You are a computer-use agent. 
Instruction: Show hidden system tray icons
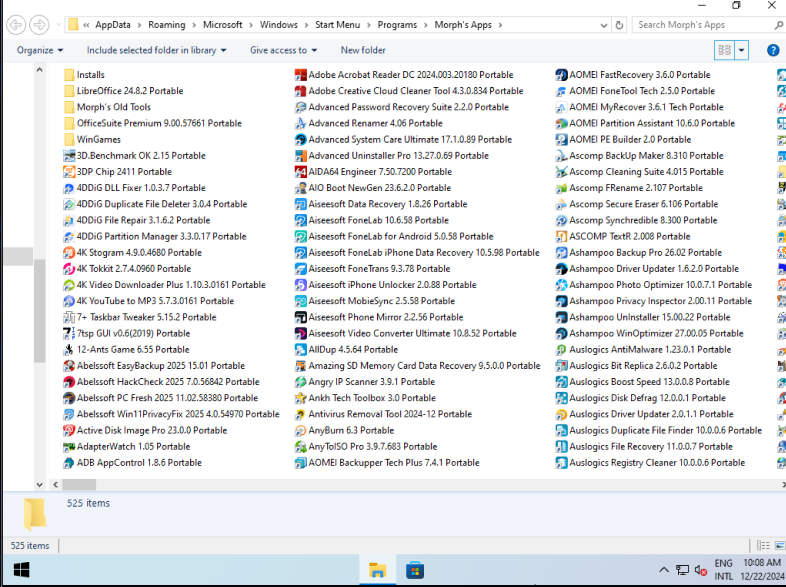point(664,570)
